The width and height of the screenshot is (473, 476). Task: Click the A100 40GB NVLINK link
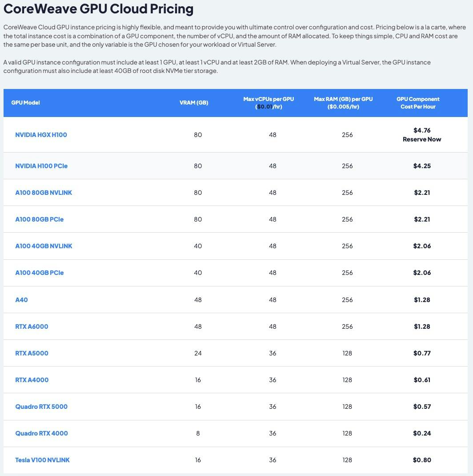click(44, 246)
